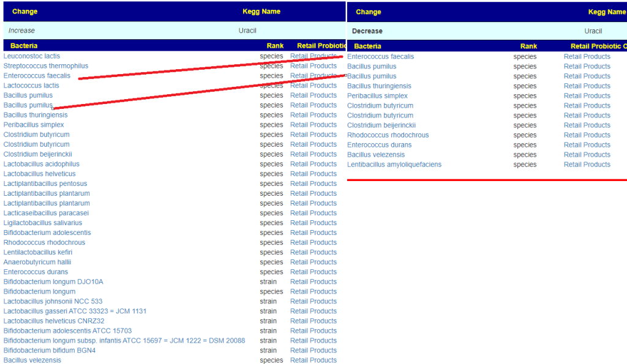Image resolution: width=627 pixels, height=364 pixels.
Task: View Retail Products for Ligilactobacillus salivarius
Action: (313, 223)
